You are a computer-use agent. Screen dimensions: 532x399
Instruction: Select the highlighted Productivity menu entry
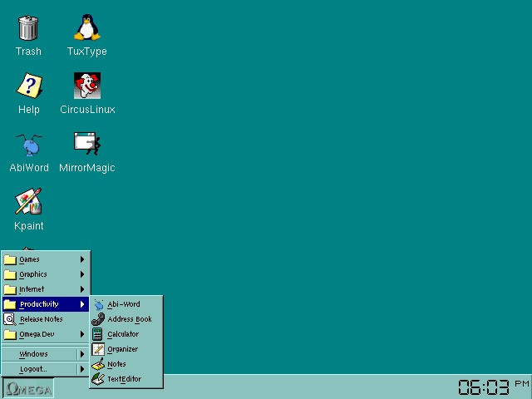[x=46, y=304]
